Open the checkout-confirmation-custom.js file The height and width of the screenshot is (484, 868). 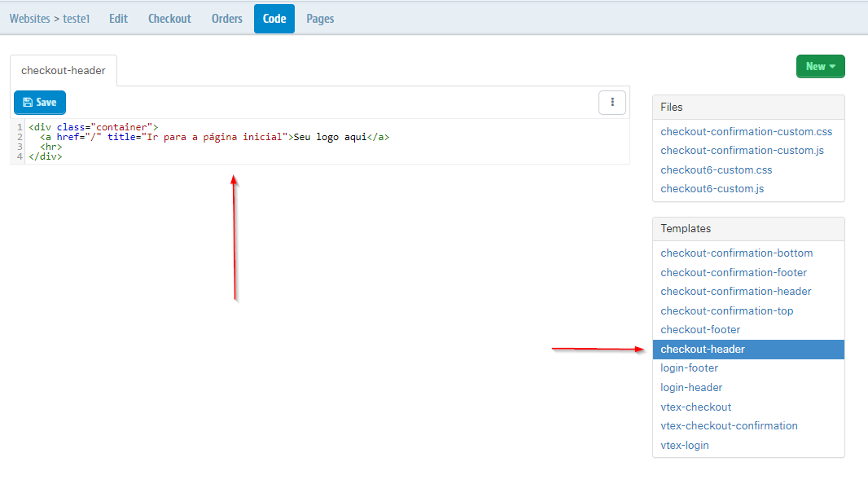741,150
